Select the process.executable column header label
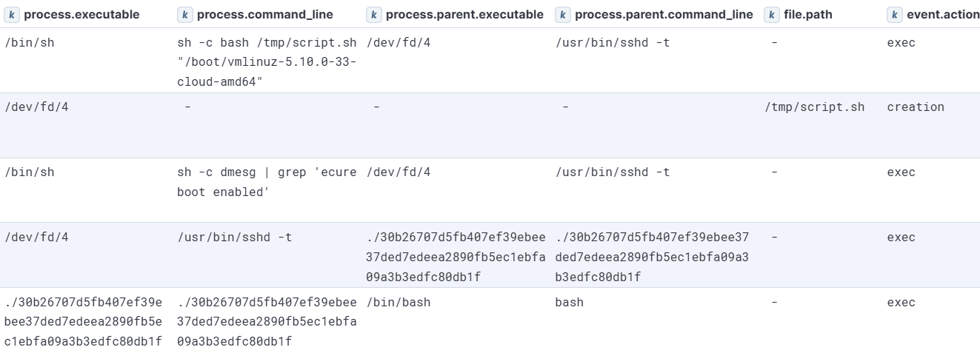980x350 pixels. [81, 15]
